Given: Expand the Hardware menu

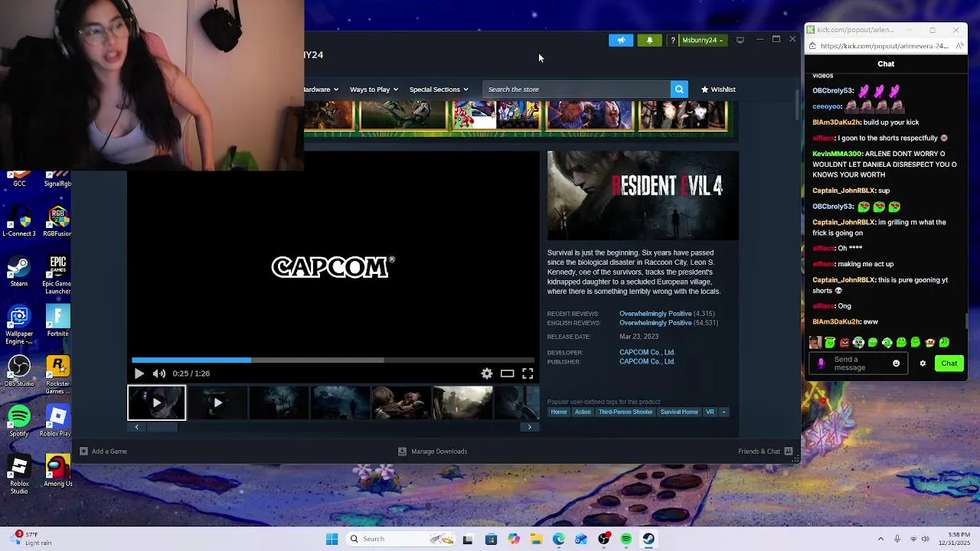Looking at the screenshot, I should [x=321, y=90].
